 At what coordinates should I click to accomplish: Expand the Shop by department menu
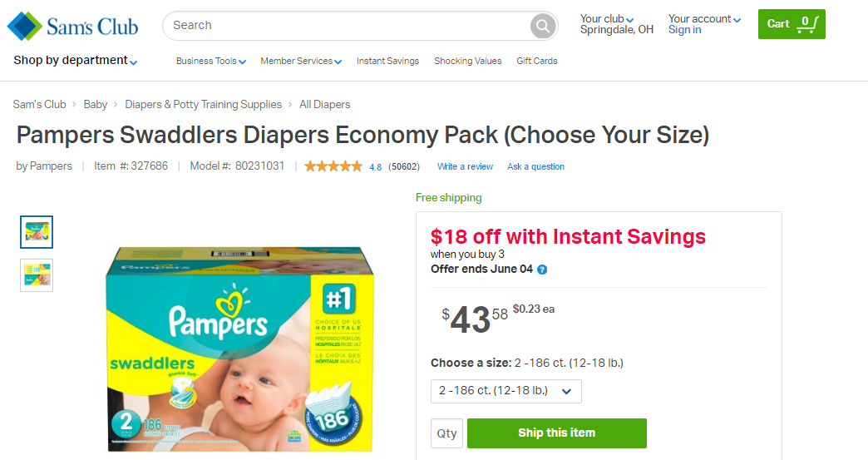[75, 61]
